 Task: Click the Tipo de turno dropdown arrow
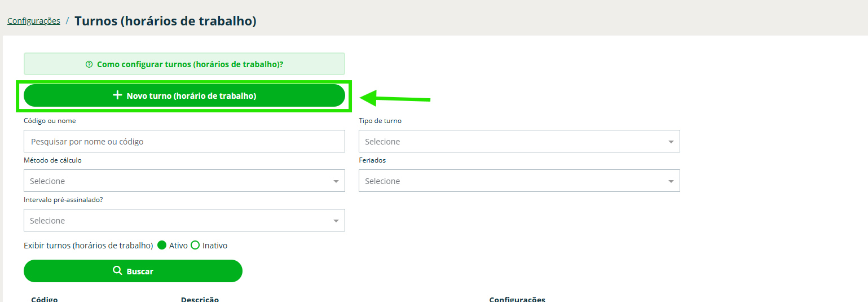[x=671, y=142]
